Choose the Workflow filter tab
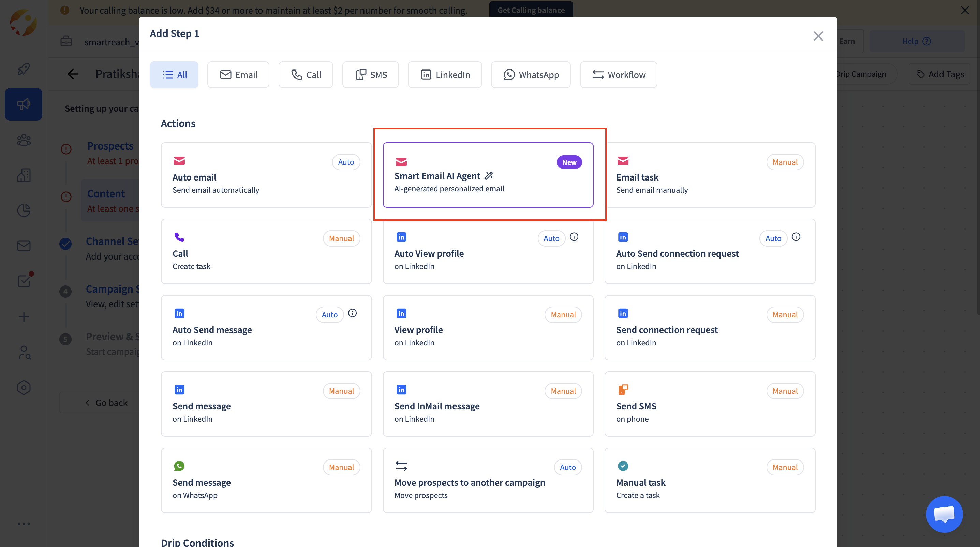 coord(618,75)
